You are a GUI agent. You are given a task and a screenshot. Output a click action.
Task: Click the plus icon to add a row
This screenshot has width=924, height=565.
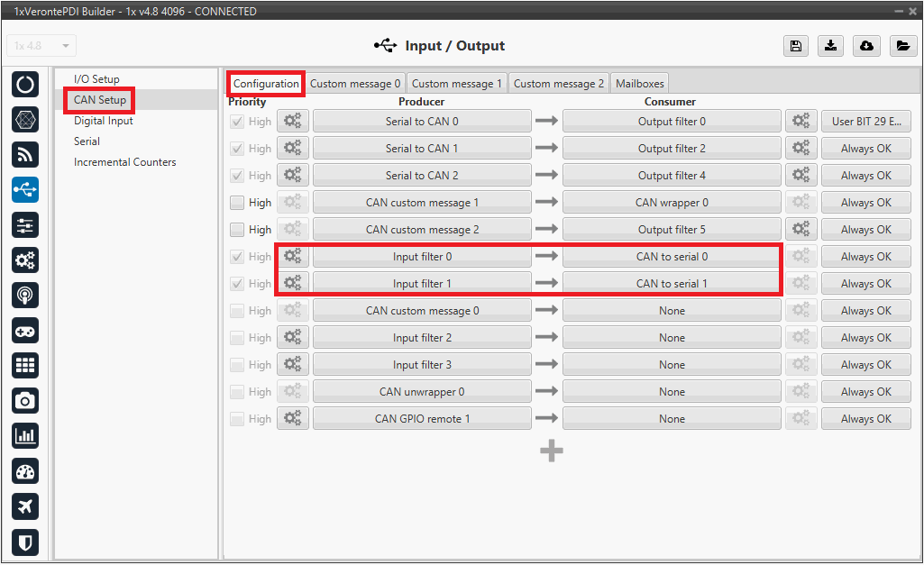pos(552,451)
